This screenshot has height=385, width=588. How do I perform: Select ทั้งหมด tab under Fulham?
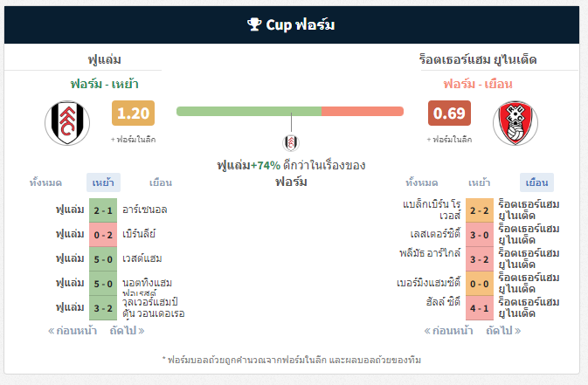click(45, 182)
